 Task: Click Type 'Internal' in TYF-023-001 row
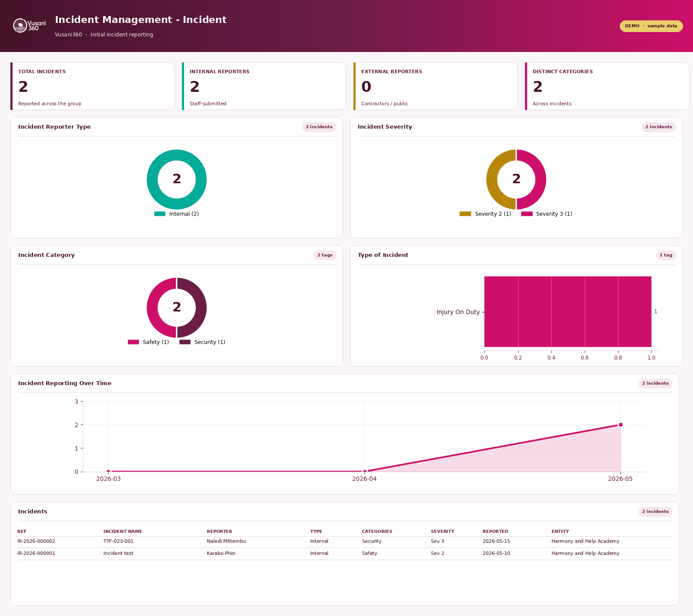319,541
